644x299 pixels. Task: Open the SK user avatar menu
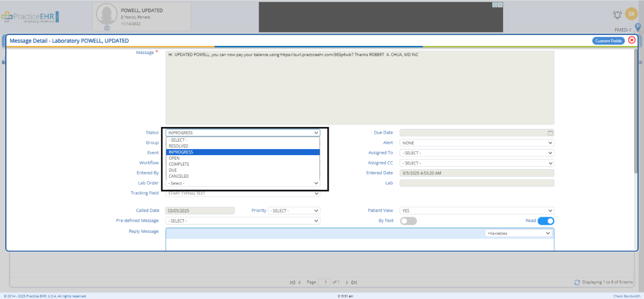point(631,14)
